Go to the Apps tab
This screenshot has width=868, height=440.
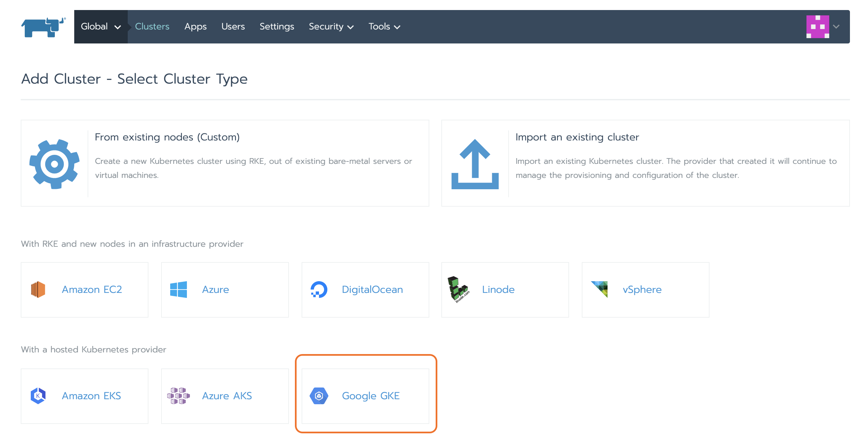click(x=195, y=27)
